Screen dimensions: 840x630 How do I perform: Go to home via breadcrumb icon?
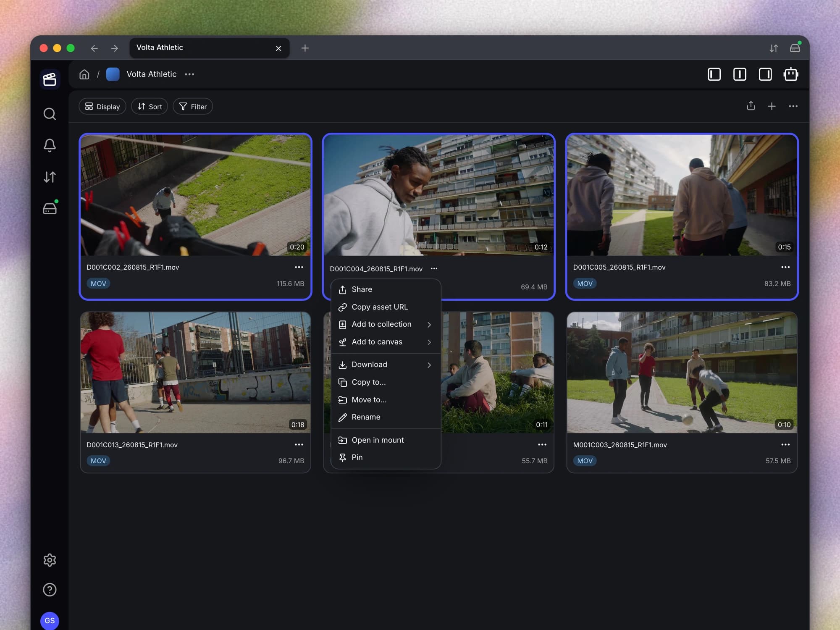click(x=84, y=74)
